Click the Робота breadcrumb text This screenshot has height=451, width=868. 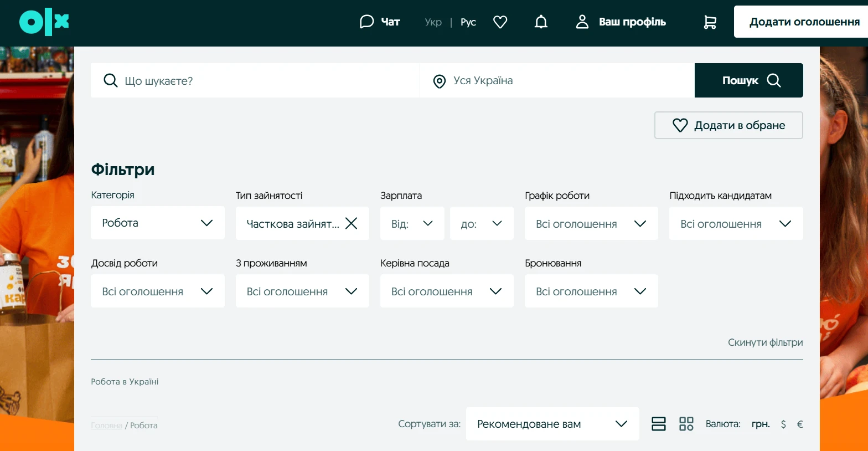tap(144, 426)
